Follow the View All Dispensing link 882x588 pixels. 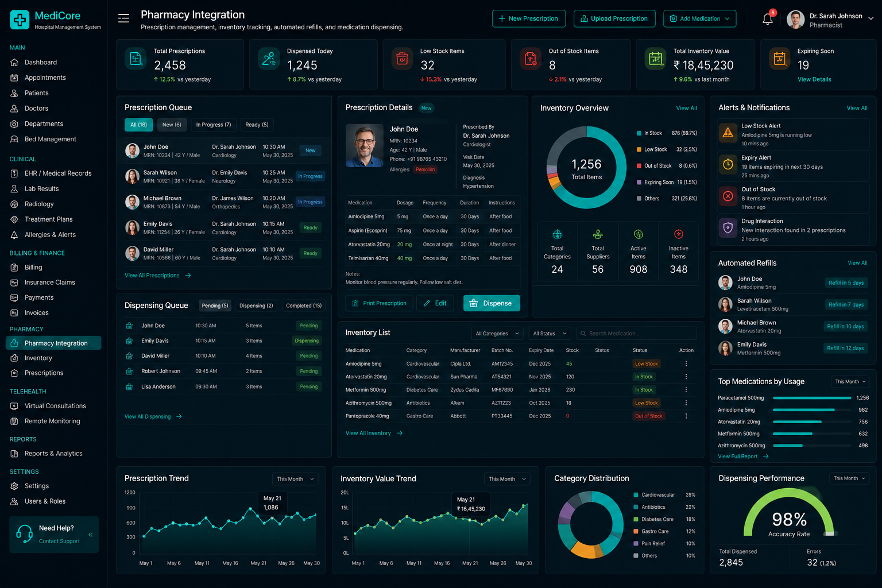(x=153, y=417)
